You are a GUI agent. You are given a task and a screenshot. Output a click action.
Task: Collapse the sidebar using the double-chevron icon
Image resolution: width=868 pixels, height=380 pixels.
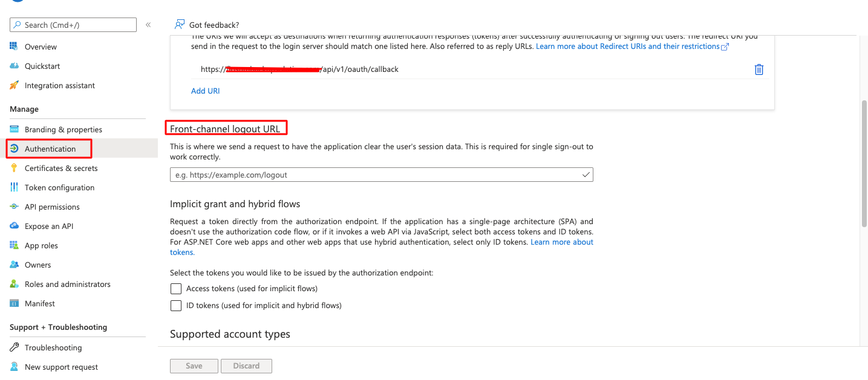pyautogui.click(x=148, y=25)
